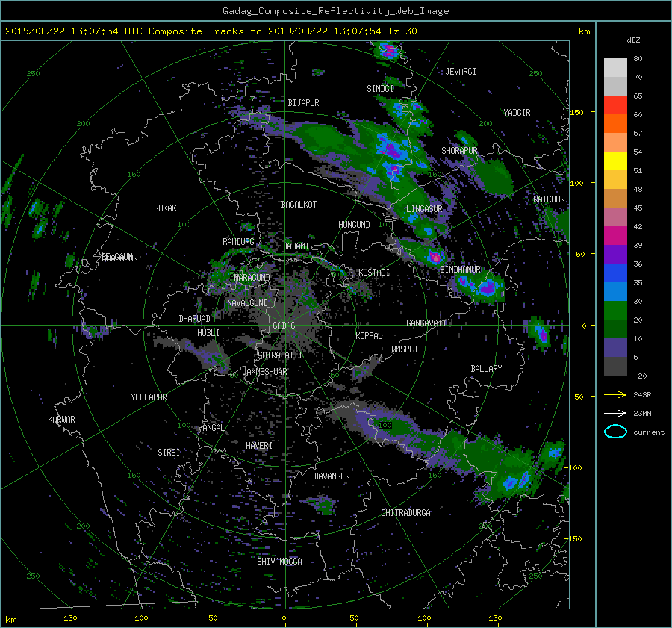This screenshot has height=628, width=672.
Task: Pick the orange swatch between 60 and 57 dBZ
Action: pos(615,123)
